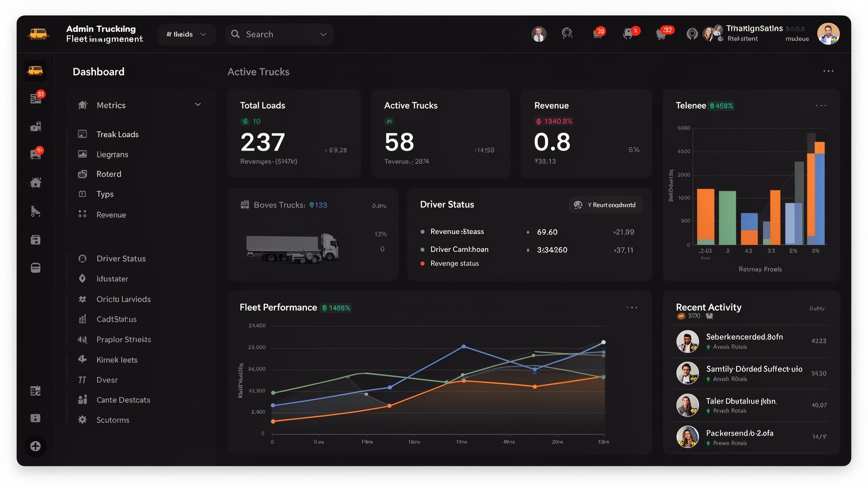Select the Revenge status red dot
This screenshot has width=868, height=488.
422,263
